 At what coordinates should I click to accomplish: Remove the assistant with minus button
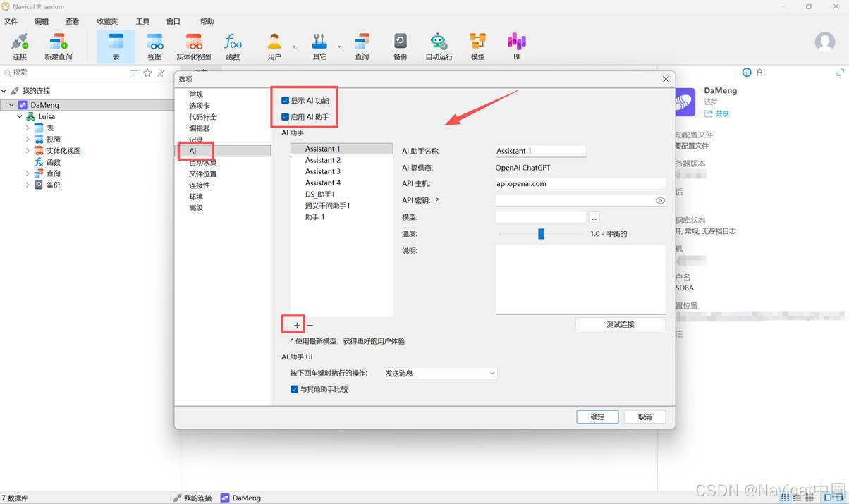pyautogui.click(x=310, y=325)
